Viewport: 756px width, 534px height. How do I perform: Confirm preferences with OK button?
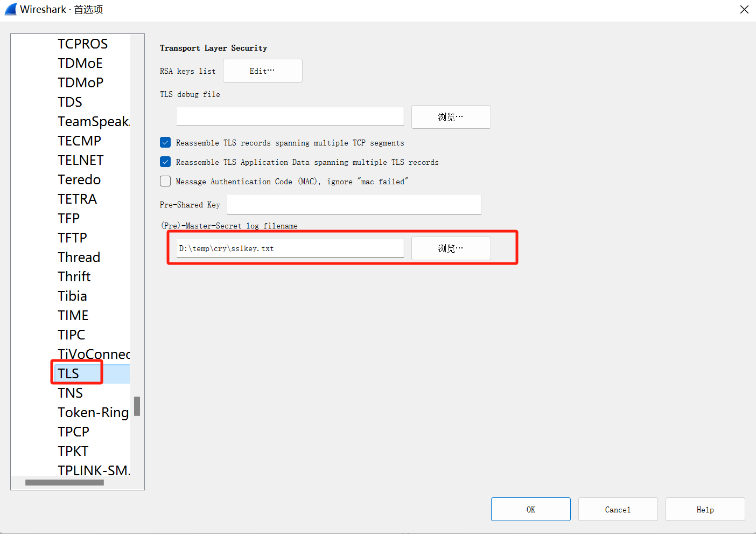(531, 509)
